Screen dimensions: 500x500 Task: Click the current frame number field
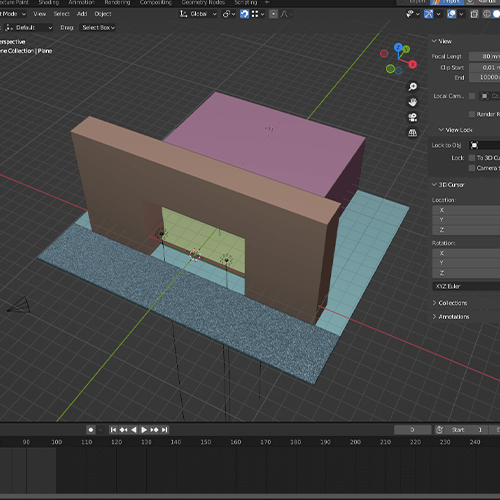[x=413, y=430]
